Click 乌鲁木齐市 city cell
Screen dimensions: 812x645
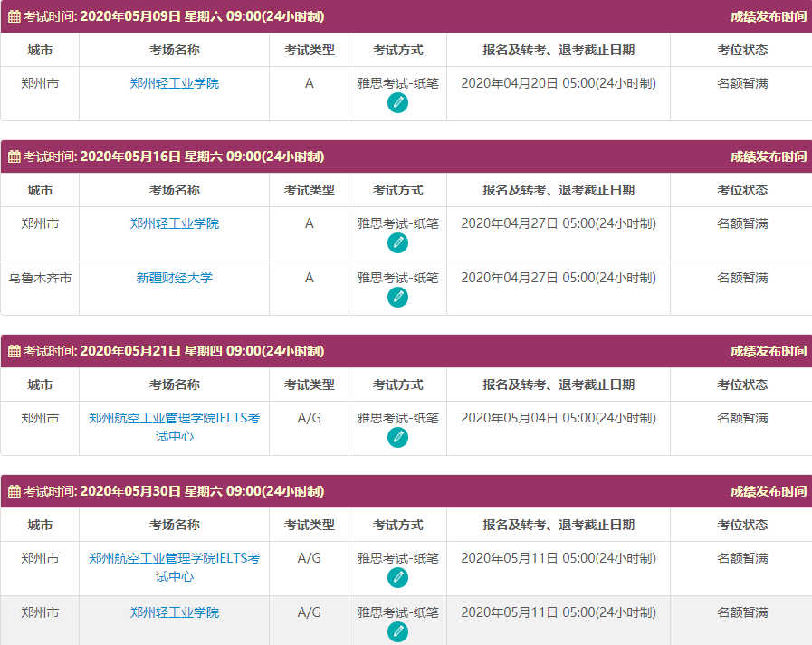pyautogui.click(x=40, y=278)
